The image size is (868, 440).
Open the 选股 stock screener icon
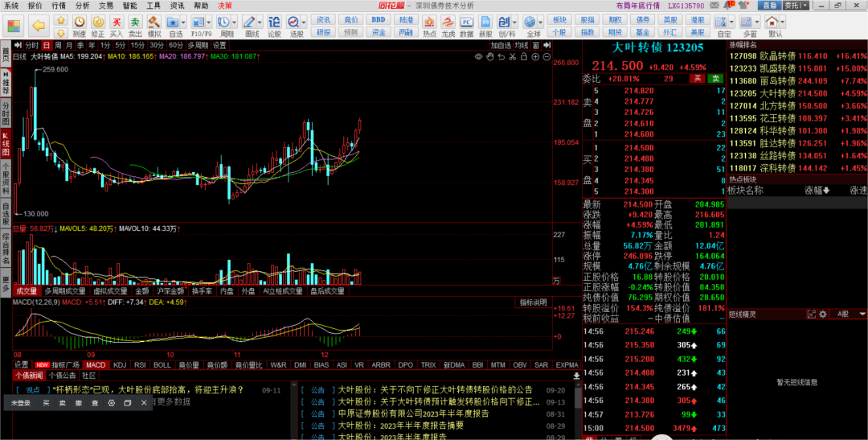coord(293,23)
